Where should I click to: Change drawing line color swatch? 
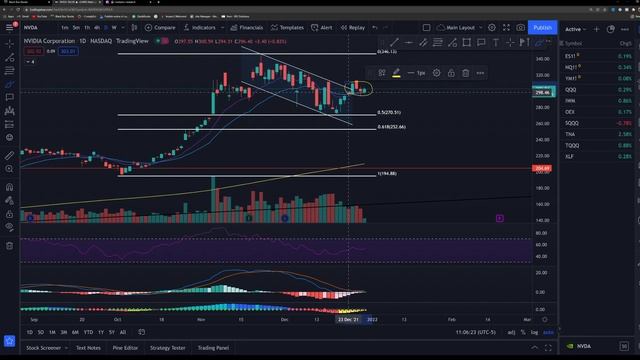396,73
